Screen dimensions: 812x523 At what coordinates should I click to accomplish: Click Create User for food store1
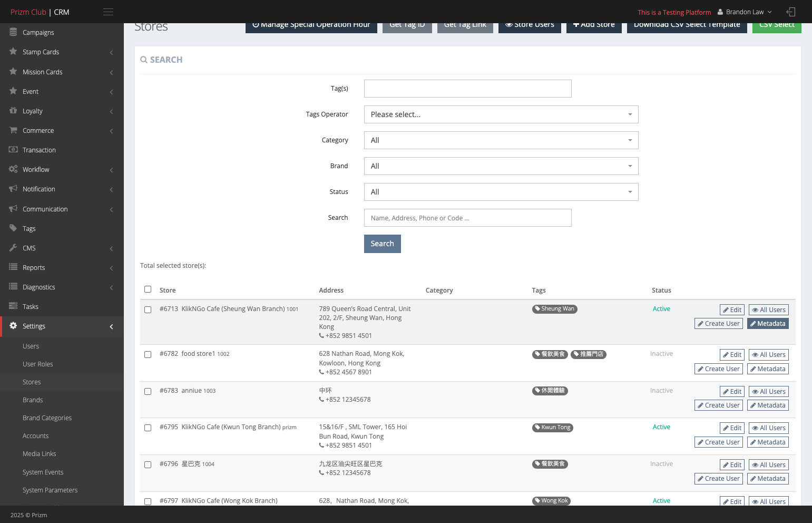tap(719, 369)
